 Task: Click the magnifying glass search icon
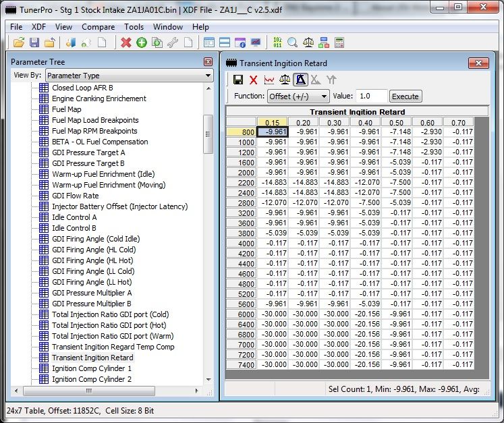pos(292,43)
